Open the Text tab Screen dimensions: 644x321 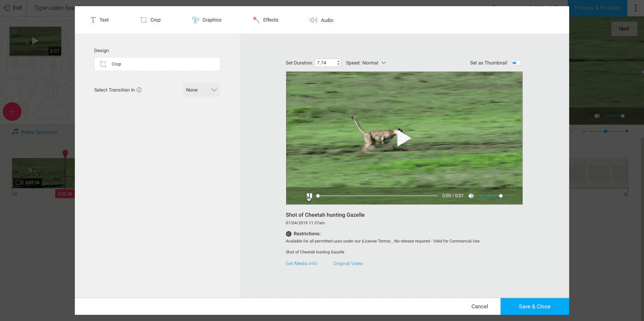click(x=100, y=20)
